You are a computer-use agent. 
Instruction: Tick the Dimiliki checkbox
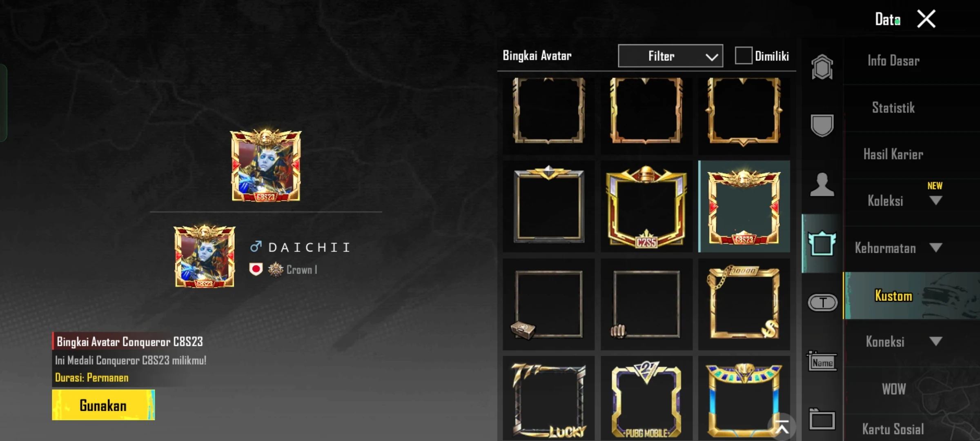click(743, 56)
